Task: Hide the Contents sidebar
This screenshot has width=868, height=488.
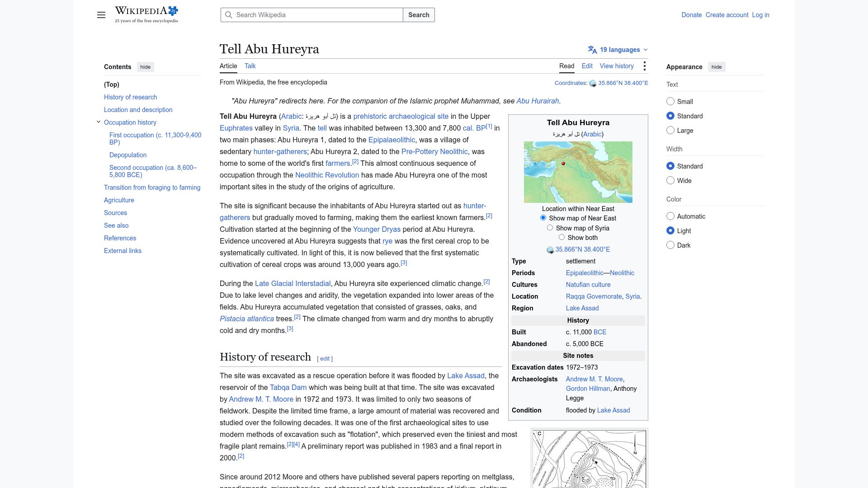Action: point(145,67)
